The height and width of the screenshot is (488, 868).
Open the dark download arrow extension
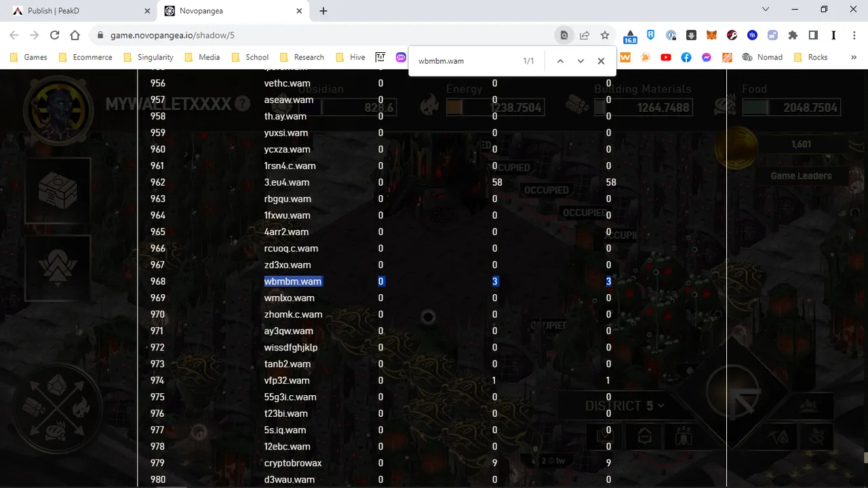(691, 35)
